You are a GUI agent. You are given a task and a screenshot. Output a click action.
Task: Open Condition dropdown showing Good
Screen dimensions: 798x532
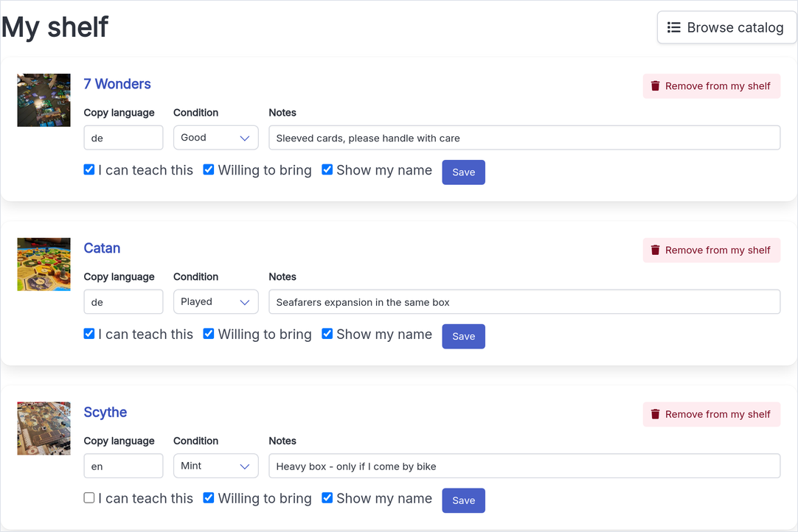[x=216, y=138]
